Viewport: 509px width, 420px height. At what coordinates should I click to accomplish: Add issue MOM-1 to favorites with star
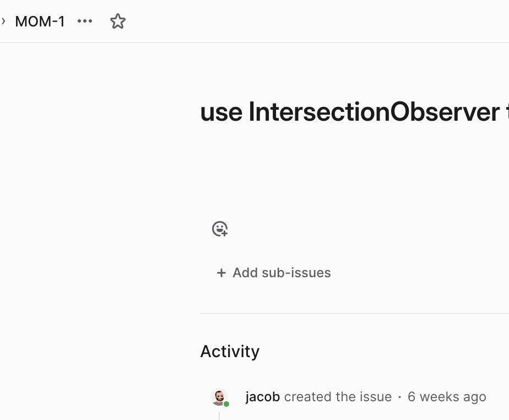[x=117, y=21]
